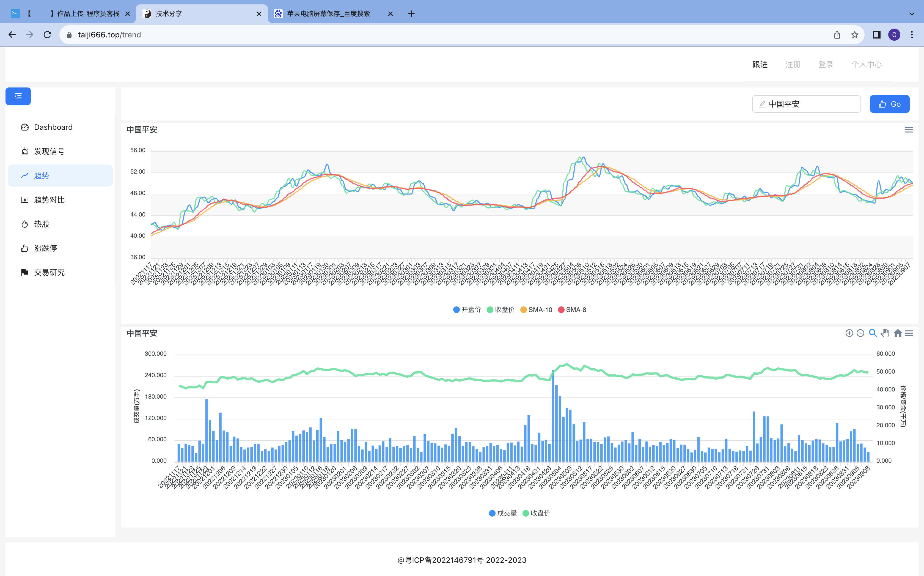Toggle SMA-10 series in legend
Screen dimensions: 924x576
[536, 310]
